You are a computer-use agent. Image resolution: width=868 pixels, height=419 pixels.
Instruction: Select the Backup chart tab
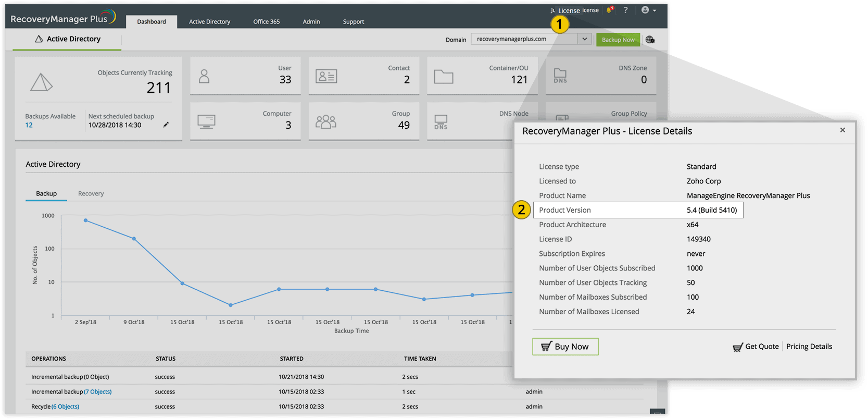click(x=46, y=193)
